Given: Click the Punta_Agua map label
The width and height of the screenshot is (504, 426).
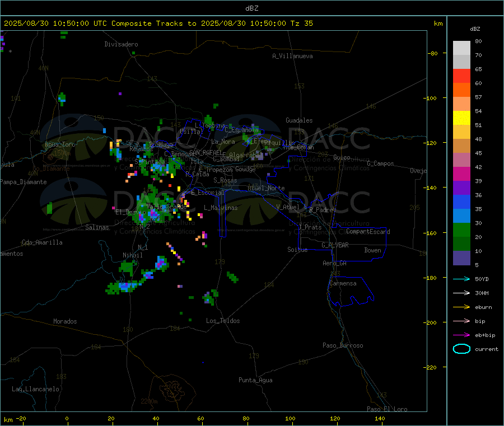Looking at the screenshot, I should click(255, 381).
